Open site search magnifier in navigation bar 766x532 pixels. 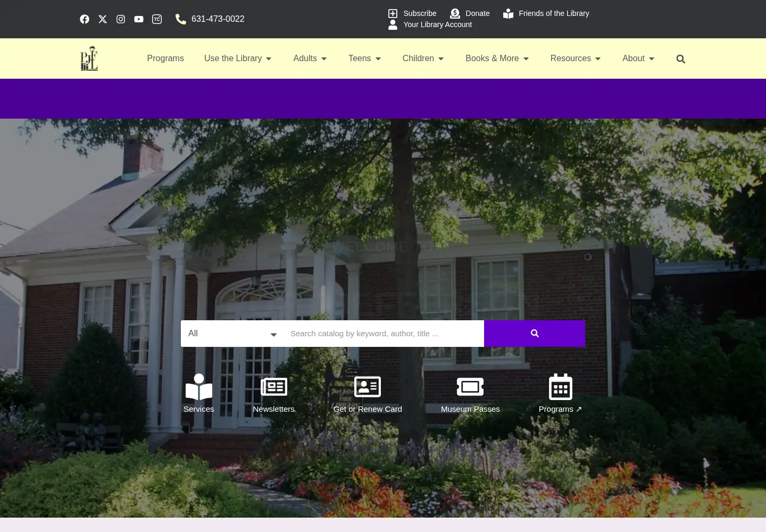coord(681,59)
